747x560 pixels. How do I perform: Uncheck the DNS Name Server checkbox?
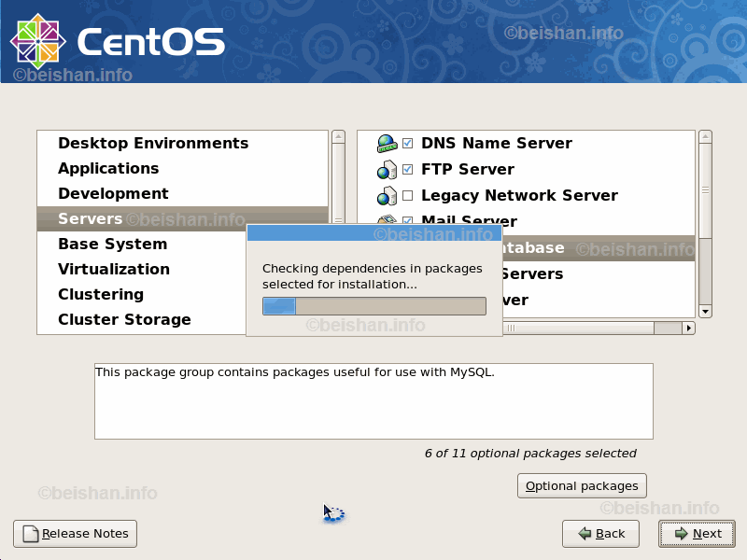[408, 144]
